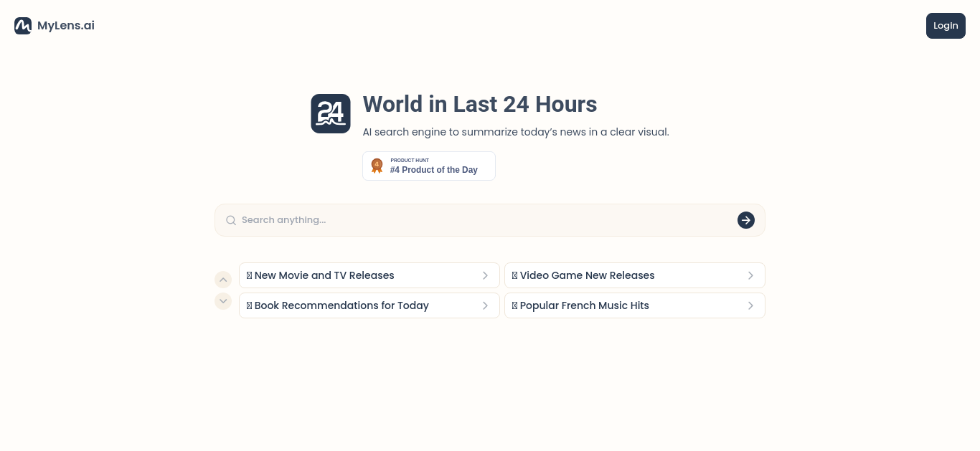Open Video Game New Releases
Image resolution: width=980 pixels, height=451 pixels.
click(x=635, y=275)
